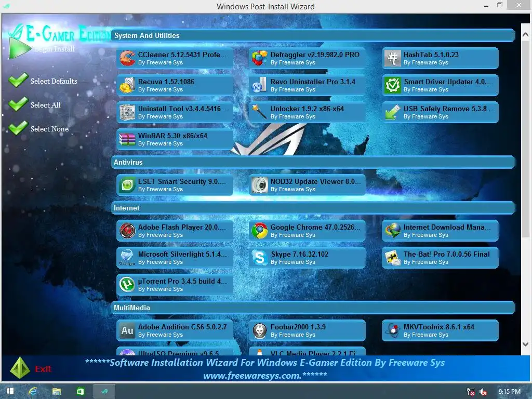The height and width of the screenshot is (399, 532).
Task: Click the Internet Download Manager icon
Action: pos(393,231)
